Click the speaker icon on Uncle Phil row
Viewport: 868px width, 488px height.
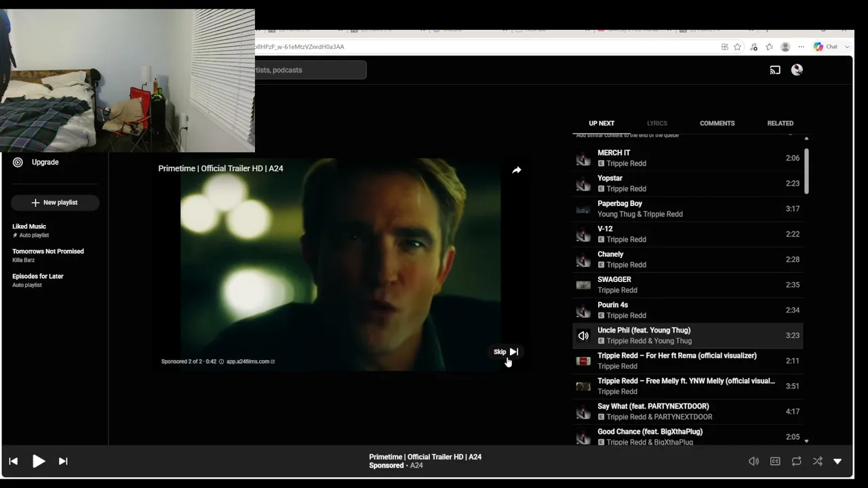click(583, 335)
